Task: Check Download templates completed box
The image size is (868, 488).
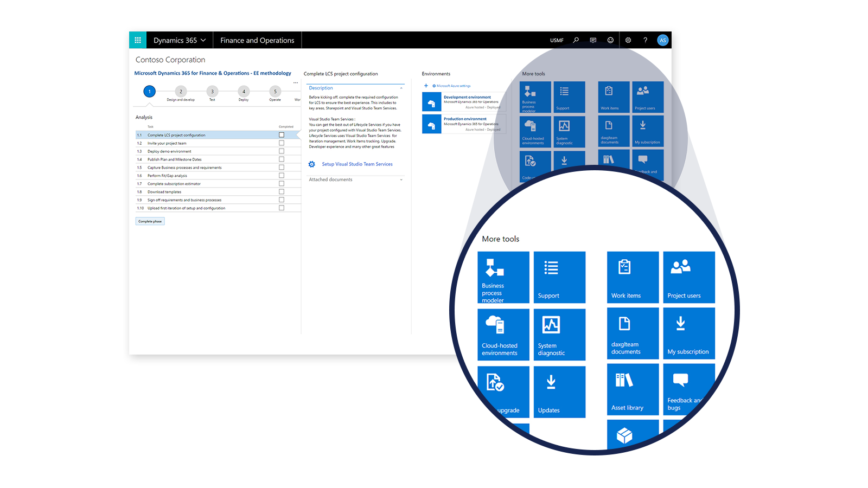Action: coord(282,192)
